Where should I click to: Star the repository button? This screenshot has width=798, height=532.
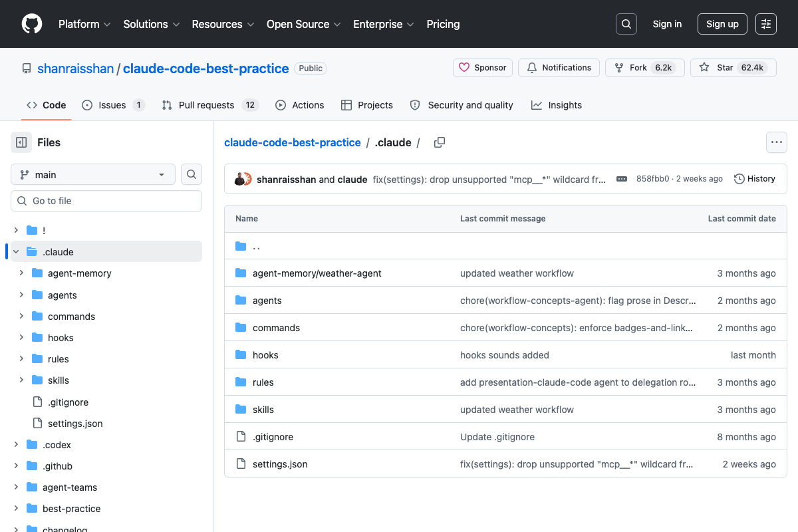pyautogui.click(x=733, y=68)
